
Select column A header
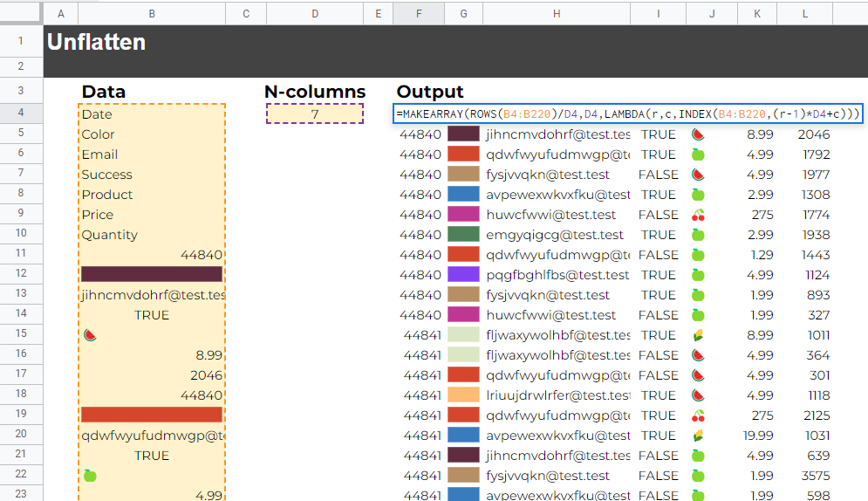[61, 14]
